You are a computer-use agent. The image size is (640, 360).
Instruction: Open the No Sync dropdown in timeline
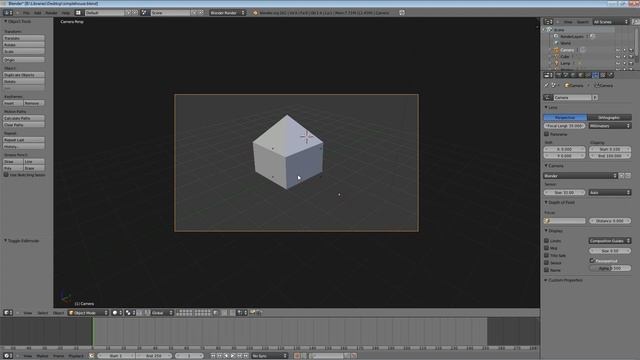(x=269, y=356)
